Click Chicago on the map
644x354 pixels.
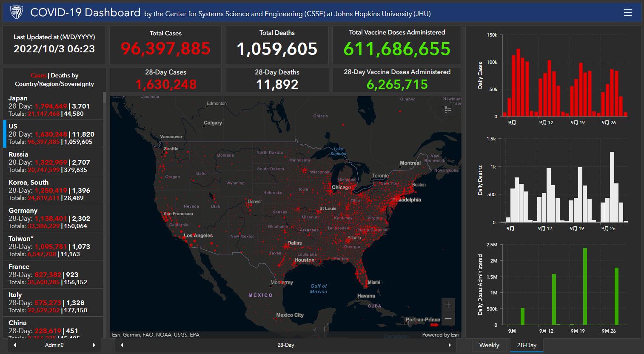pos(341,188)
